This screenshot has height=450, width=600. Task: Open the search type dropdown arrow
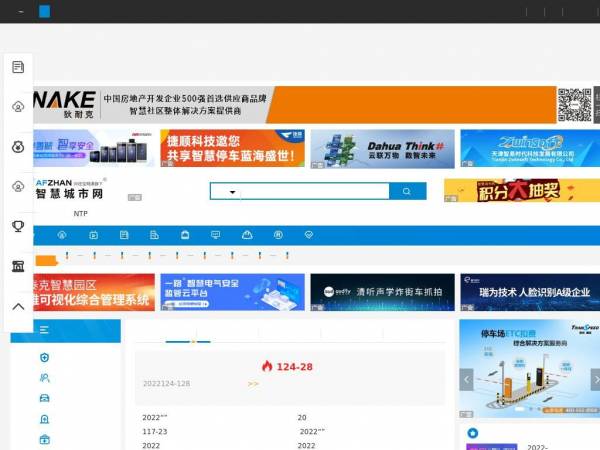click(232, 192)
